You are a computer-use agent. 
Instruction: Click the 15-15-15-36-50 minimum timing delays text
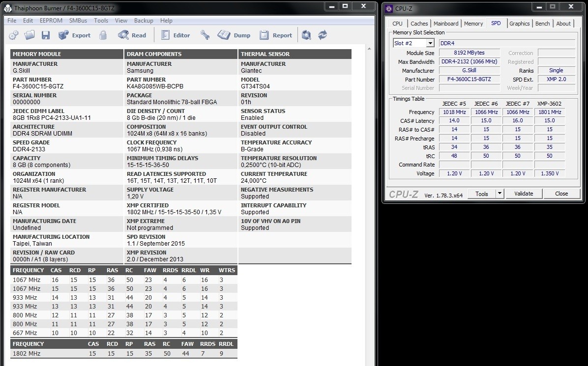click(x=148, y=165)
